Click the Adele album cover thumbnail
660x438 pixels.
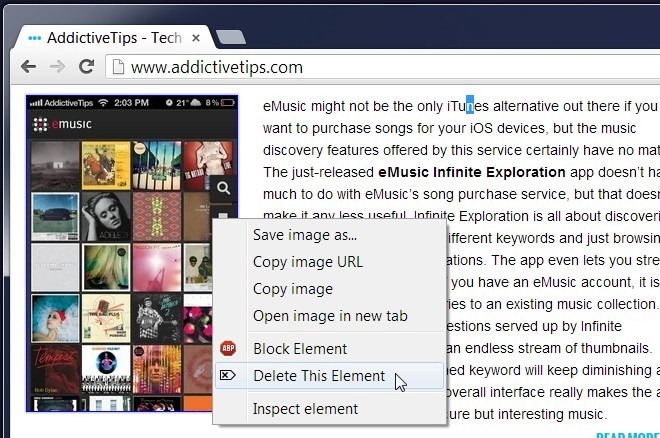tap(106, 216)
